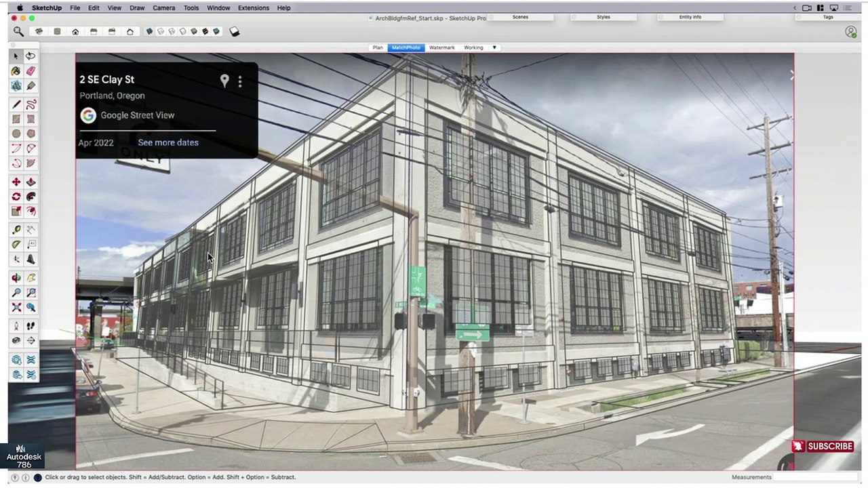Expand the Tags tray panel

point(828,17)
